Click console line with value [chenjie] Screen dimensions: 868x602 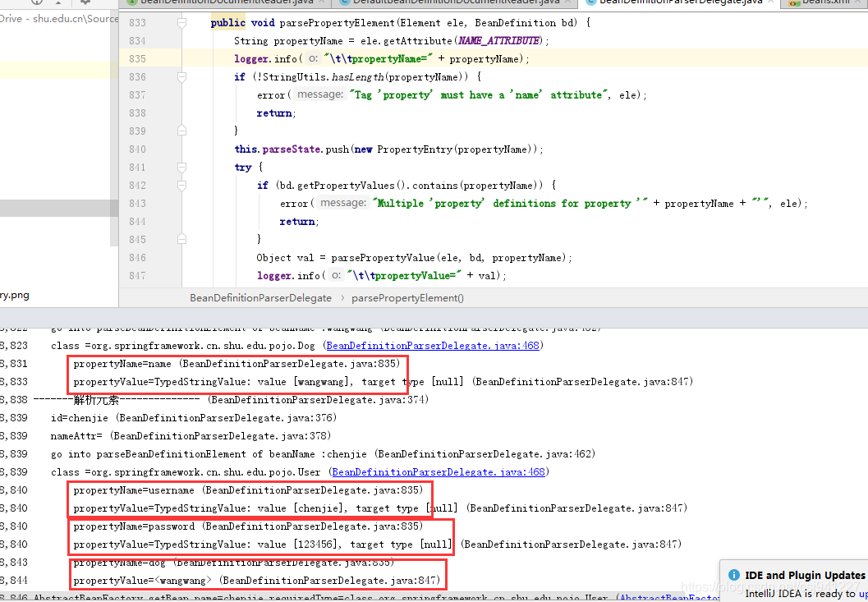pos(379,508)
